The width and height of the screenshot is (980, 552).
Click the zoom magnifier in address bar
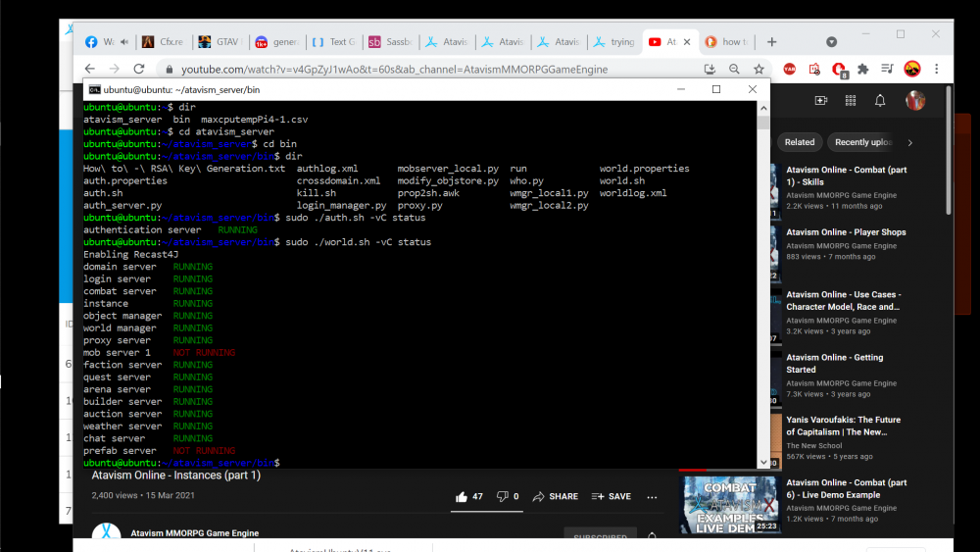pos(734,70)
